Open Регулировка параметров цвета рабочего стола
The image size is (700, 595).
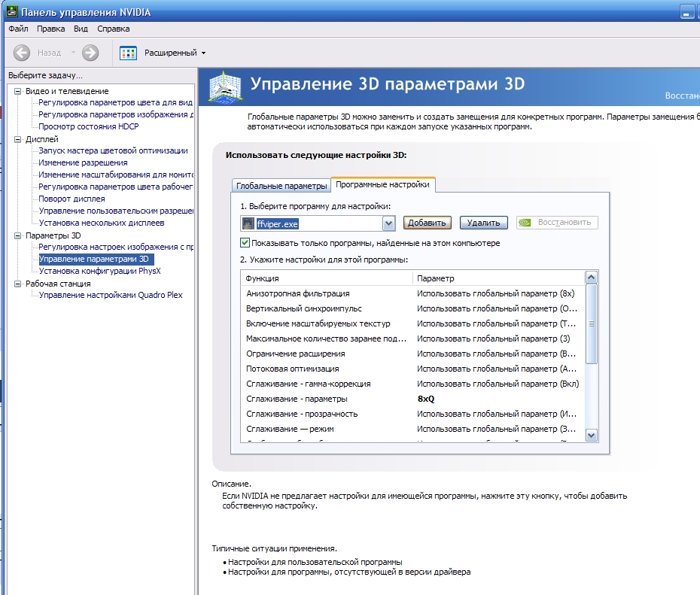coord(115,187)
